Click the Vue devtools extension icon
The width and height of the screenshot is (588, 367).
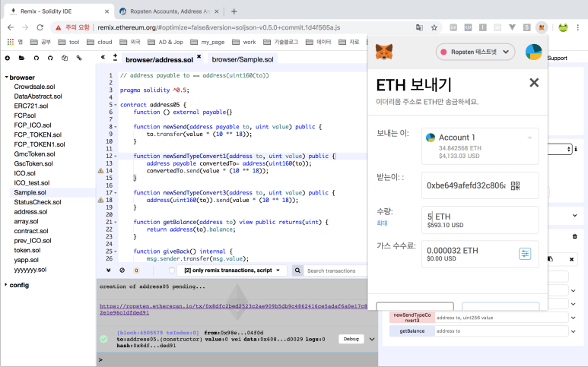point(512,27)
